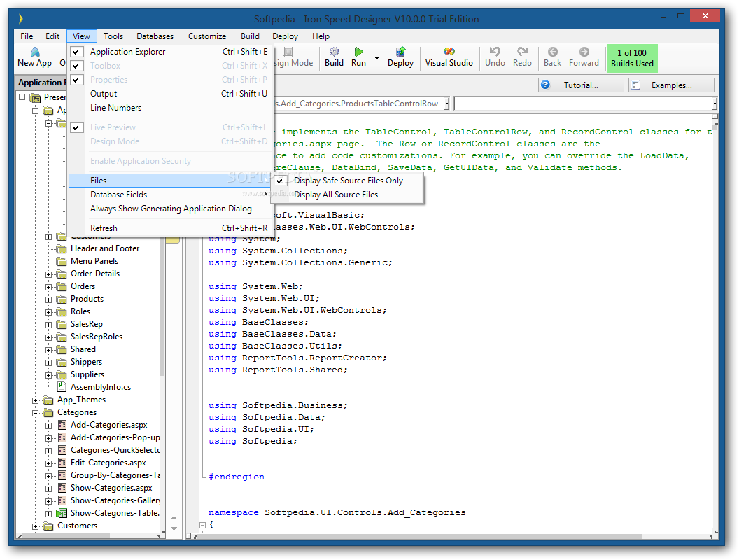Toggle the Toolbox menu checkmark
This screenshot has width=739, height=560.
(77, 66)
